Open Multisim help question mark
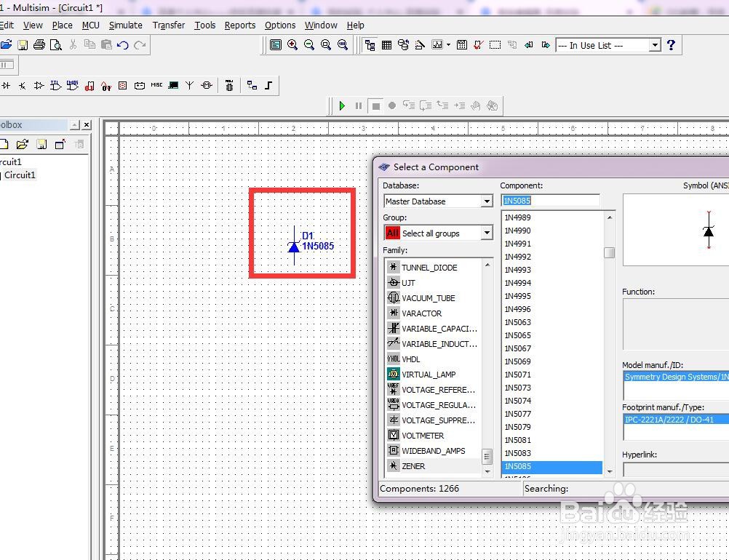The width and height of the screenshot is (729, 560). point(671,45)
